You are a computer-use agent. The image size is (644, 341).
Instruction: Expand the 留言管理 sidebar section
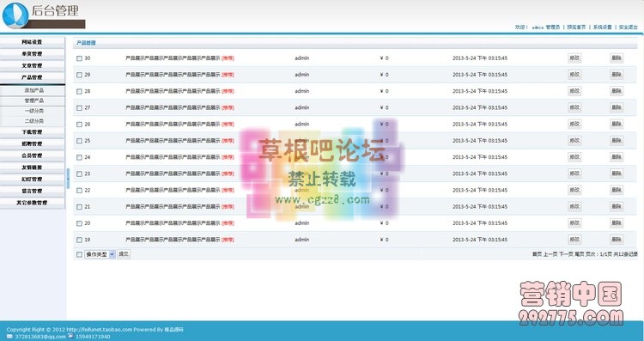coord(32,191)
